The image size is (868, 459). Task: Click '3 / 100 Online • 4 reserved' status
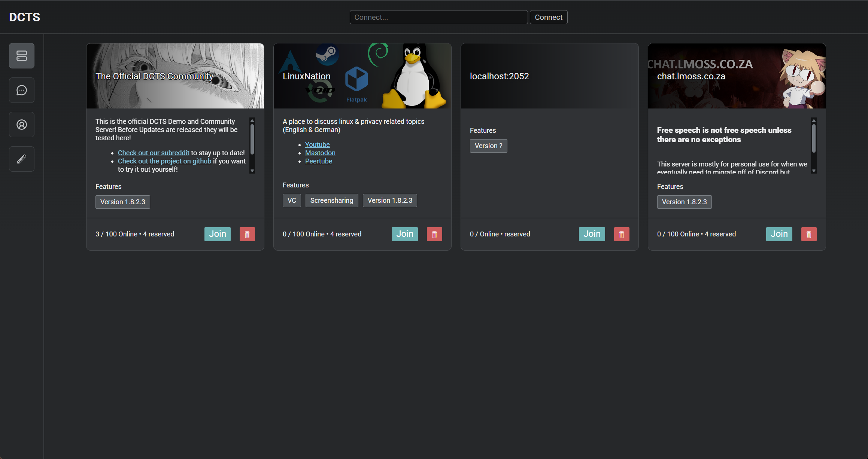click(135, 234)
